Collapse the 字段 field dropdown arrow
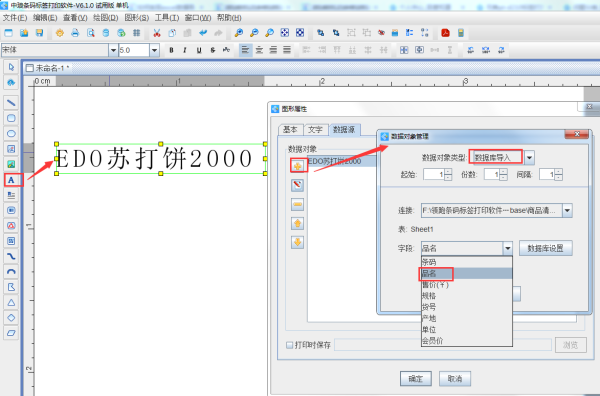Viewport: 600px width, 396px height. 507,248
